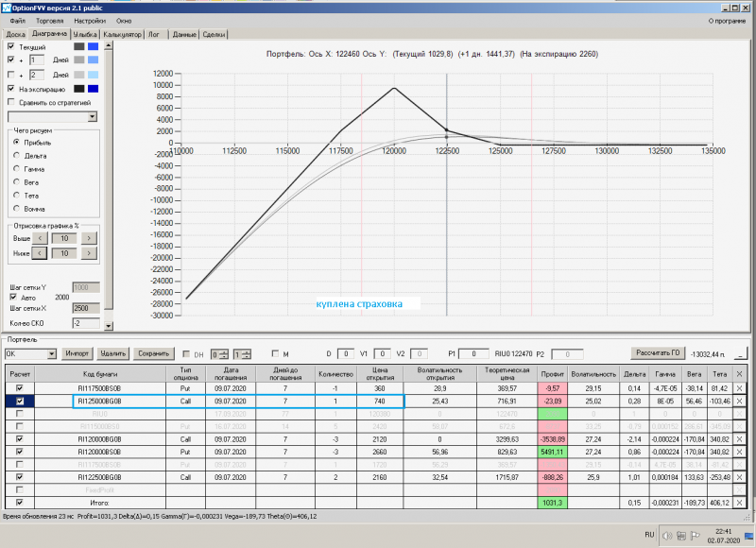Click the Шаг сетки X field showing 2500

coord(86,308)
